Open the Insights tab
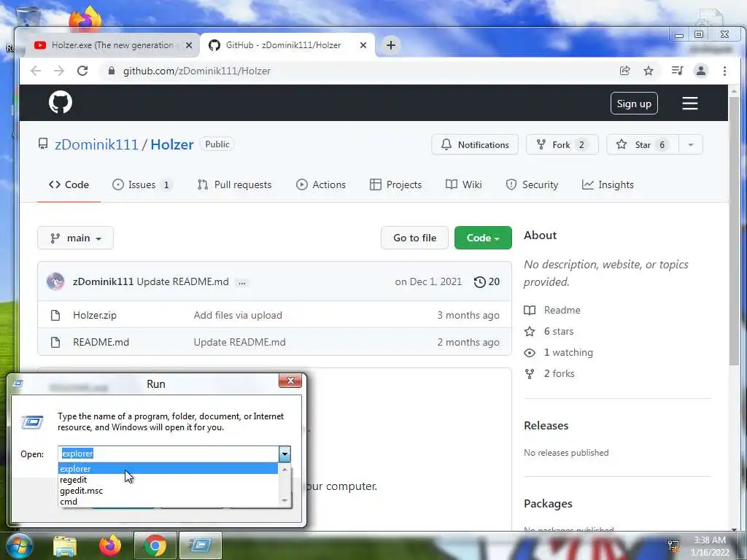The height and width of the screenshot is (560, 747). pyautogui.click(x=608, y=184)
